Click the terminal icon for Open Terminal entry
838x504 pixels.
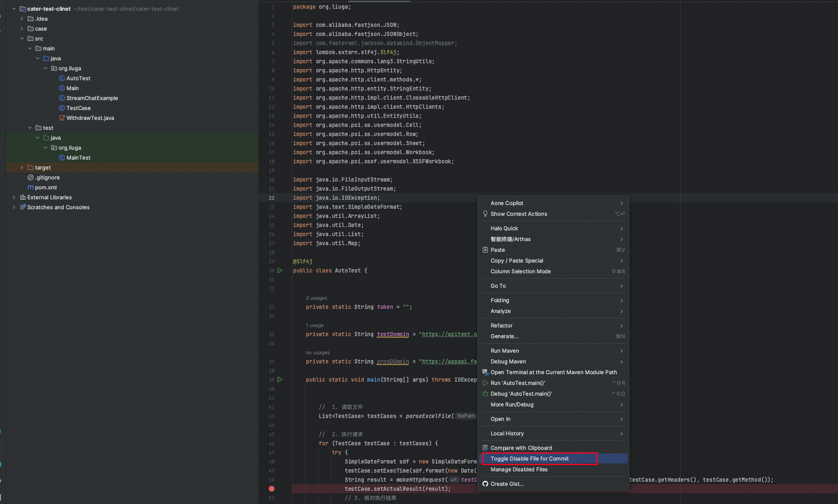(x=485, y=372)
